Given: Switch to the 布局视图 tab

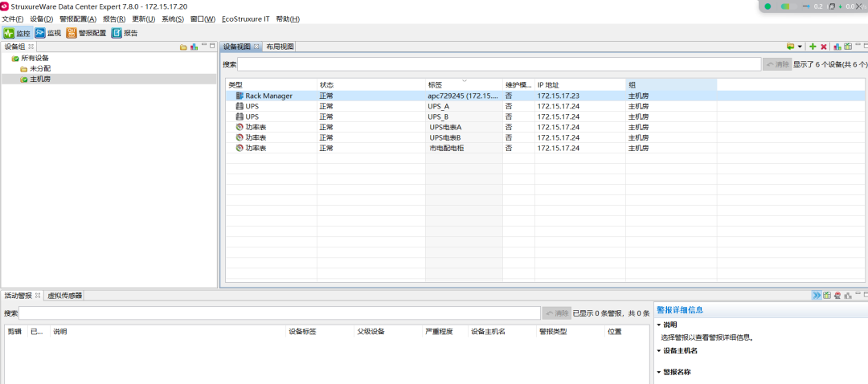Looking at the screenshot, I should point(280,47).
